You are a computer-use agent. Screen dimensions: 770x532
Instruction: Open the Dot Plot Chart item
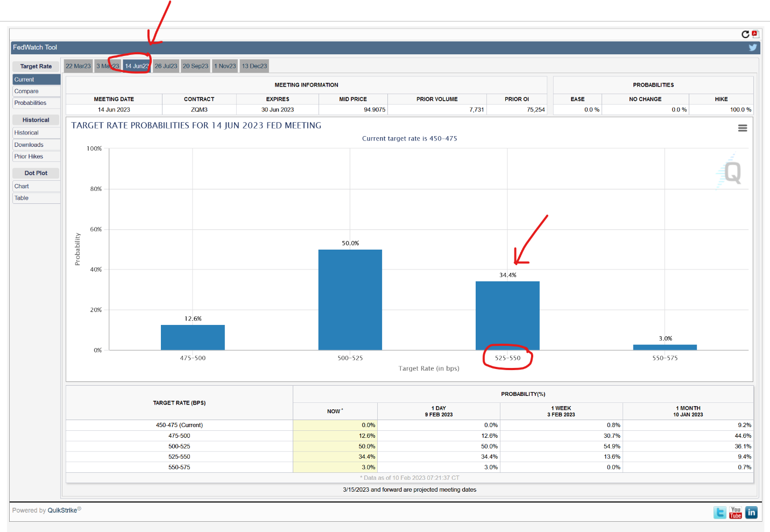[22, 186]
